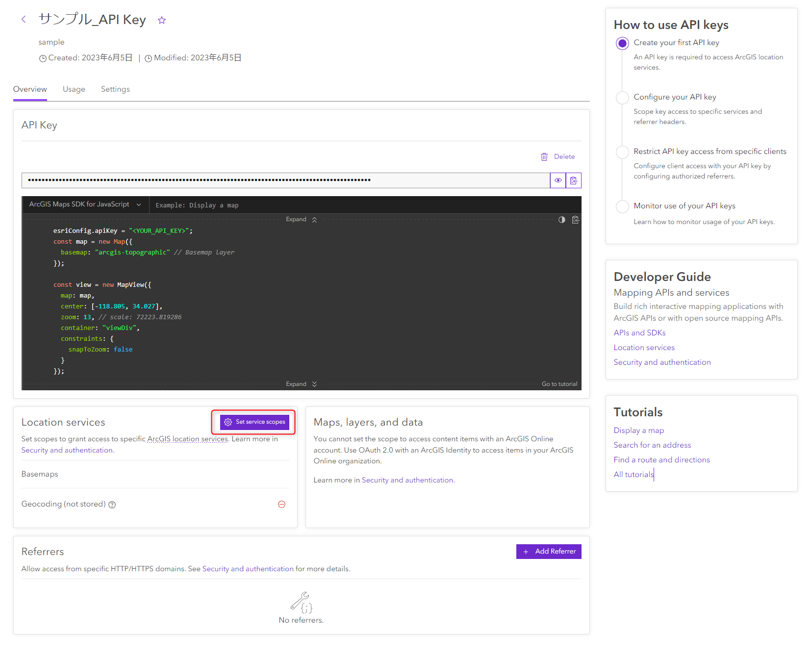
Task: Click the trash Delete icon
Action: tap(544, 157)
